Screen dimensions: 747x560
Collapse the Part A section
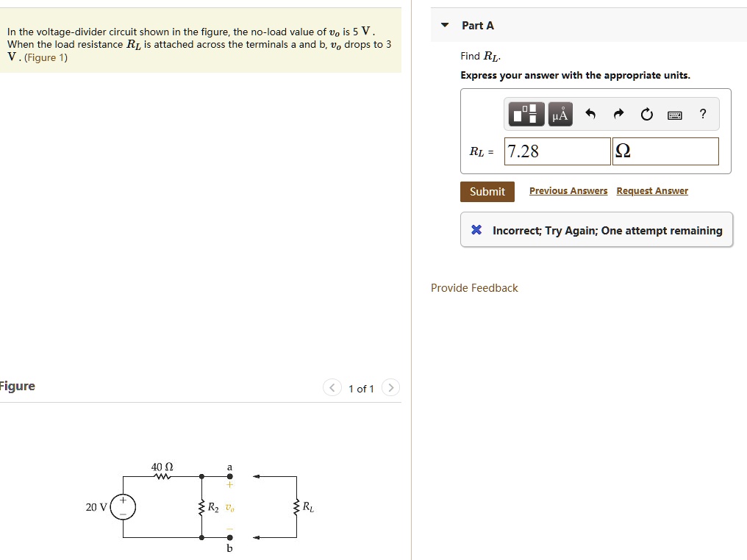[x=443, y=24]
